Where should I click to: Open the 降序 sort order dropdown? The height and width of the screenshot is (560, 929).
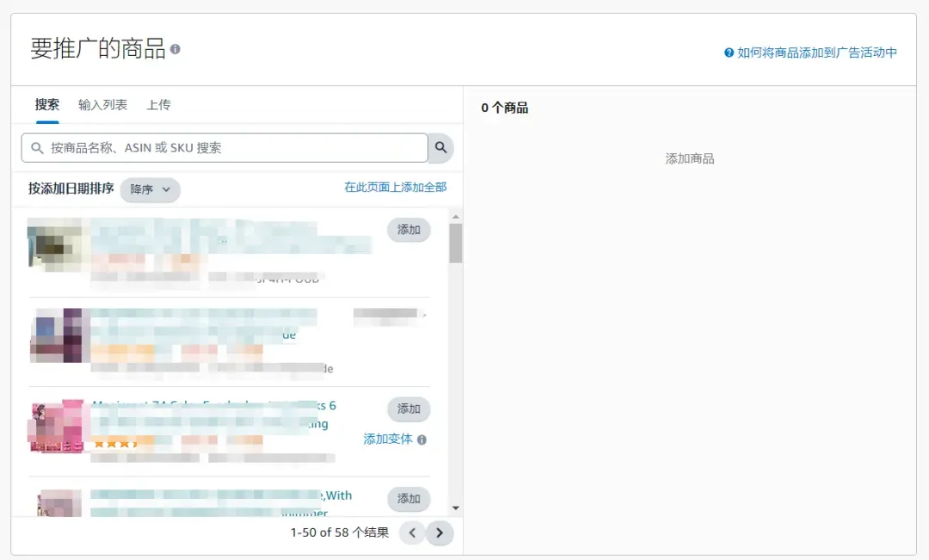[150, 189]
